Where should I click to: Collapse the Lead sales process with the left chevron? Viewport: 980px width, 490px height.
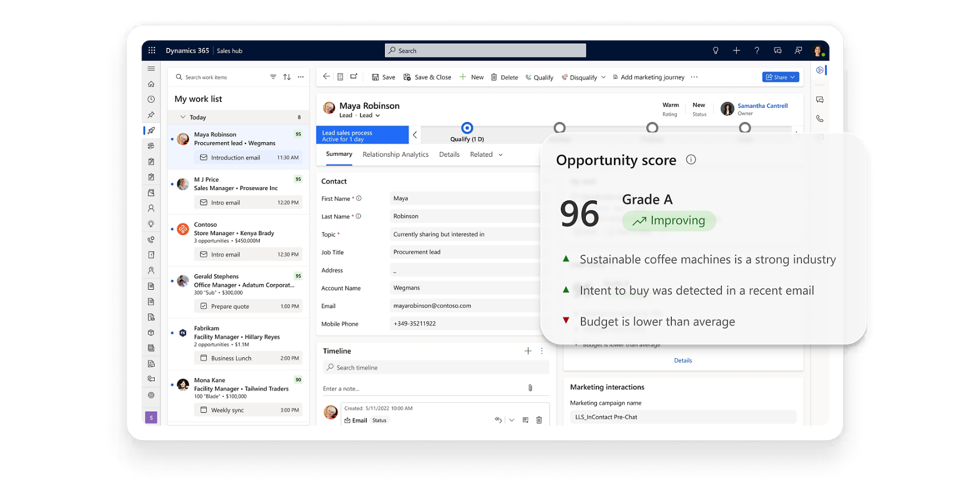[x=415, y=134]
